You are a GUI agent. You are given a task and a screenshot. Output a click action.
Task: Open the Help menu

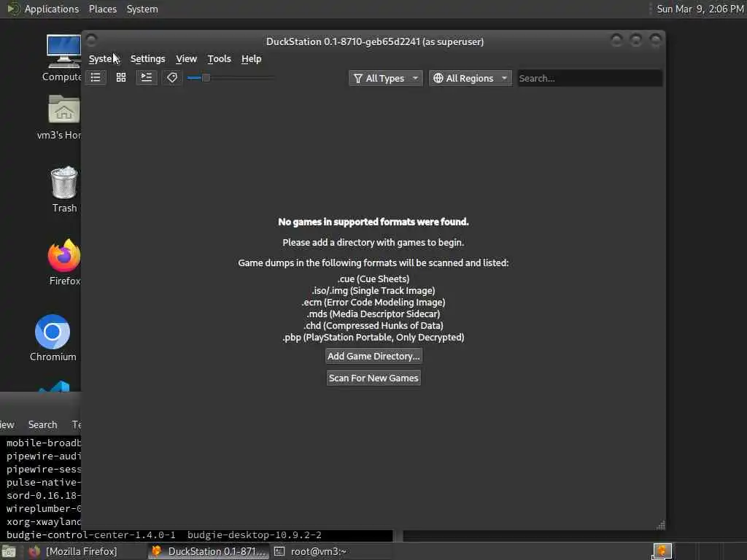tap(252, 59)
